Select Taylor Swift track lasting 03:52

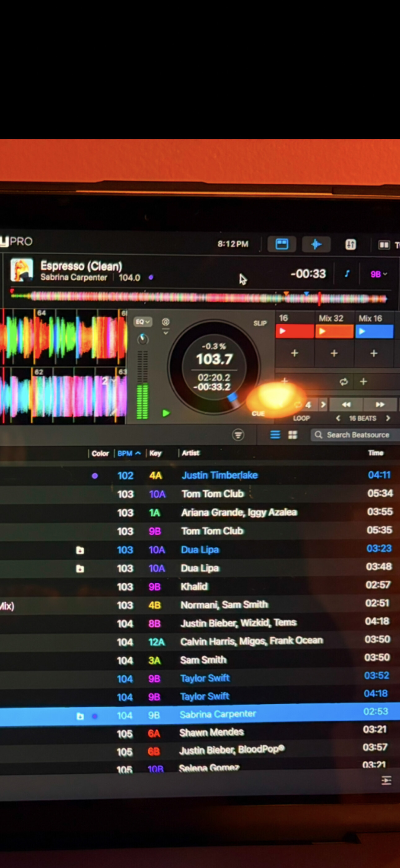coord(200,678)
